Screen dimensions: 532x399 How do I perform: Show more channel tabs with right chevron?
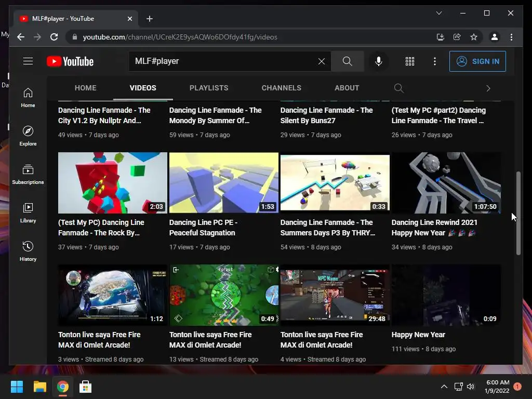click(488, 88)
